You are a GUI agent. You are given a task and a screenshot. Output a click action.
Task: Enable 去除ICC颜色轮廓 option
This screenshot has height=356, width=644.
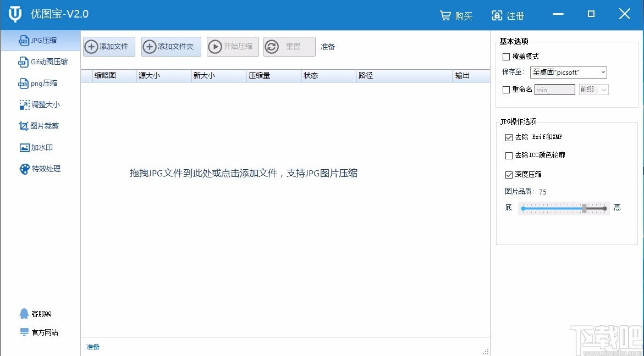click(x=509, y=155)
